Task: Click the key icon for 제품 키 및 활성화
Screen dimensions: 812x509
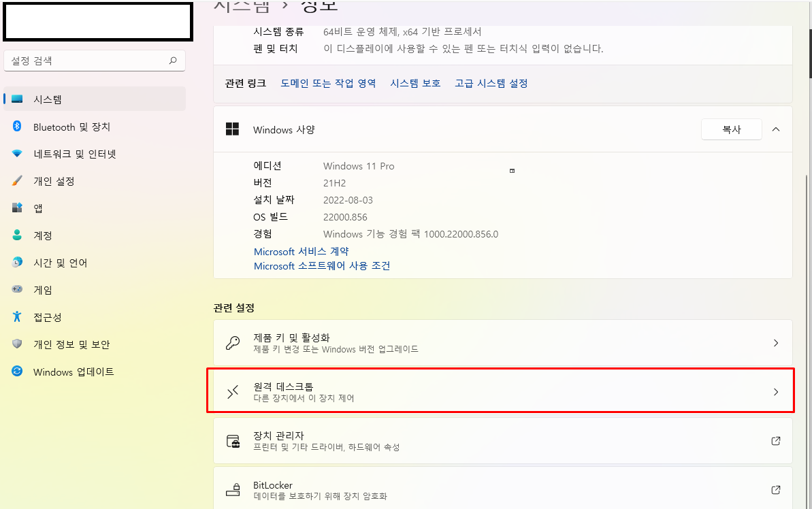Action: (233, 343)
